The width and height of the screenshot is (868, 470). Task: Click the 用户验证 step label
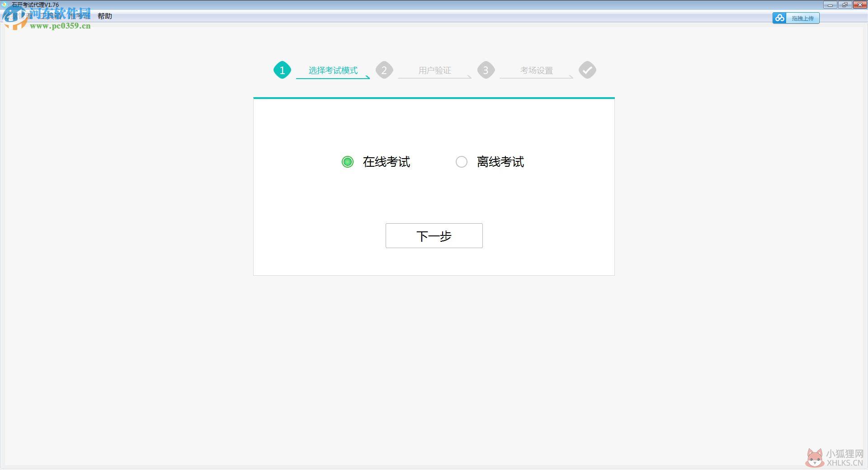tap(435, 70)
